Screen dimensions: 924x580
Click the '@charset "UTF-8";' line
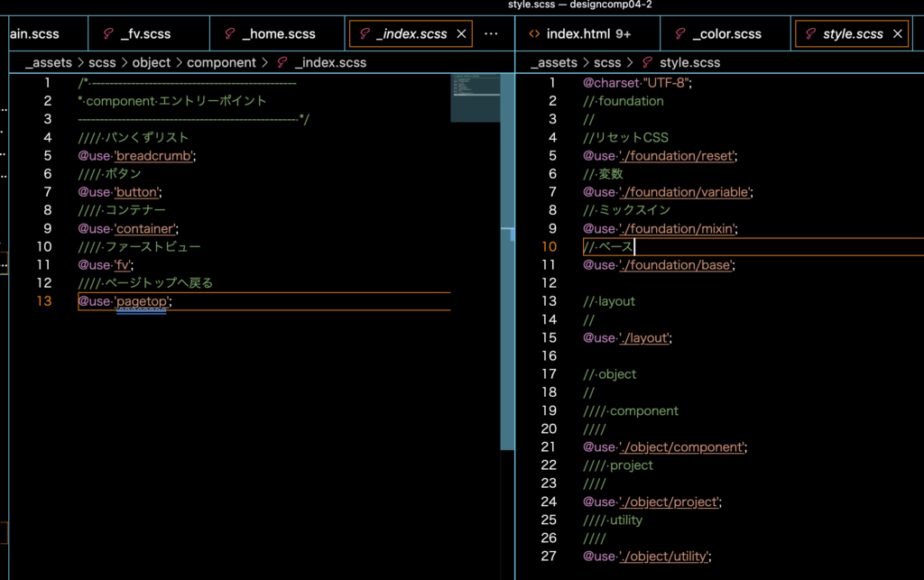pos(637,83)
